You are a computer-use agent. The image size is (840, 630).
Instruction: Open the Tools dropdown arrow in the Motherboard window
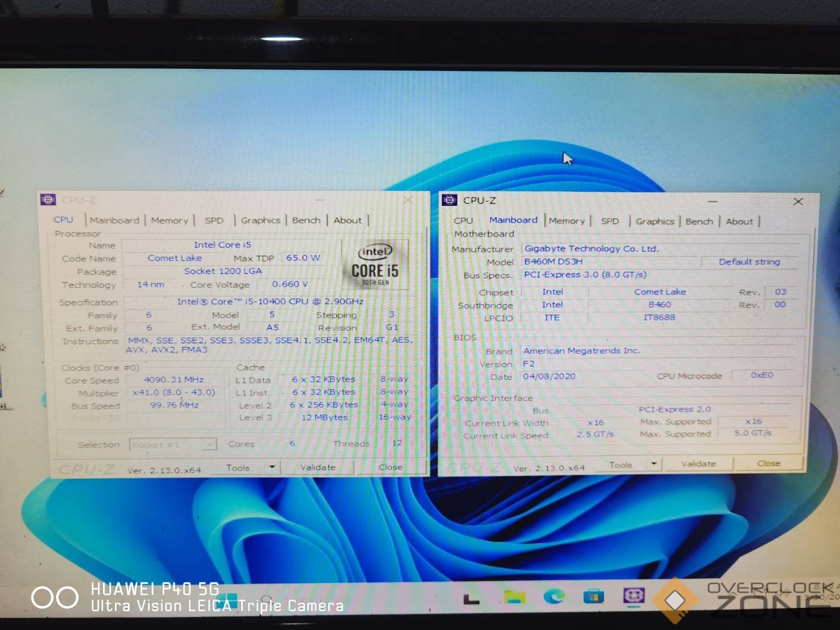click(654, 465)
